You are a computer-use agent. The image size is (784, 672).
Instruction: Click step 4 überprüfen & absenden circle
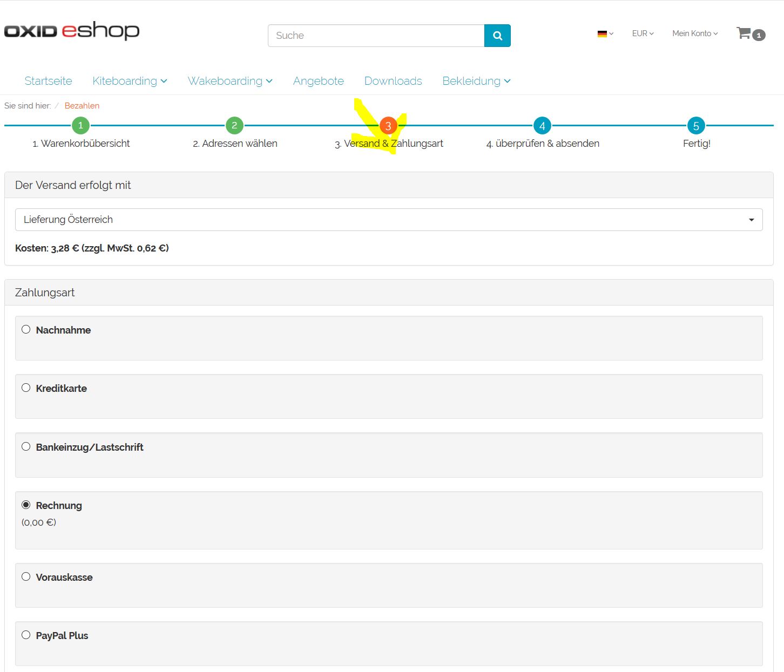[542, 126]
